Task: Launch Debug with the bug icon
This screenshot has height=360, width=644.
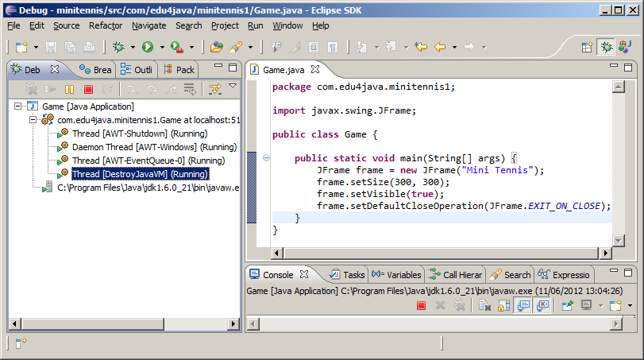Action: (x=118, y=47)
